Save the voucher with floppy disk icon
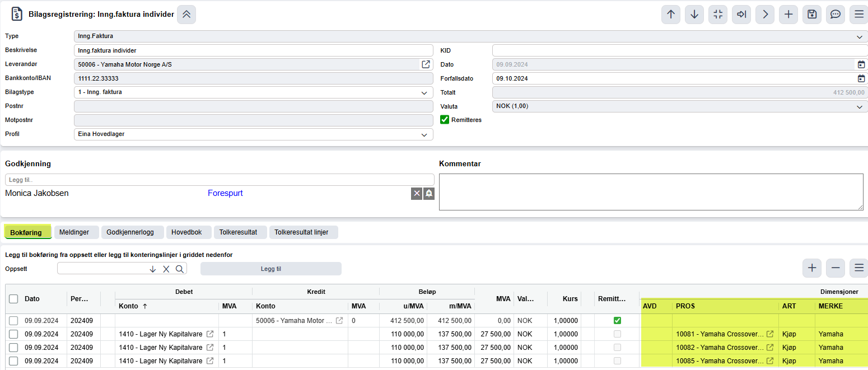 812,15
